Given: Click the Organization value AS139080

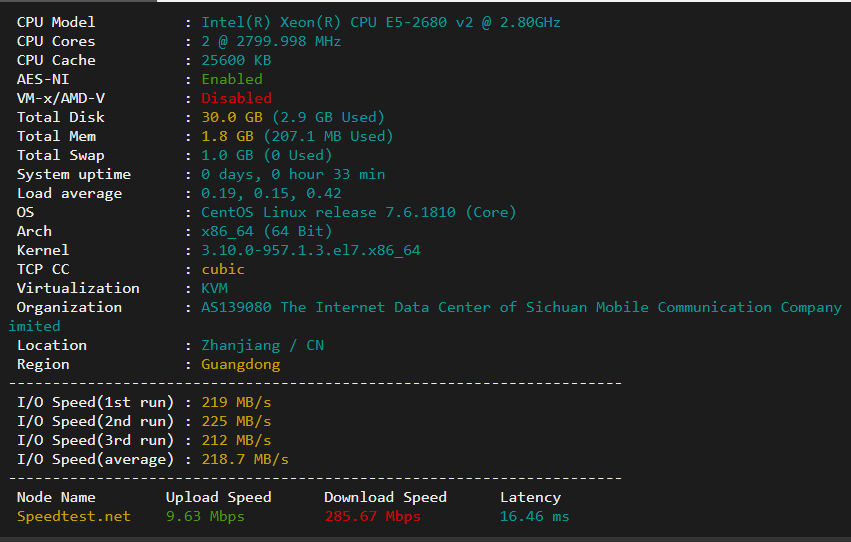Looking at the screenshot, I should pos(236,307).
